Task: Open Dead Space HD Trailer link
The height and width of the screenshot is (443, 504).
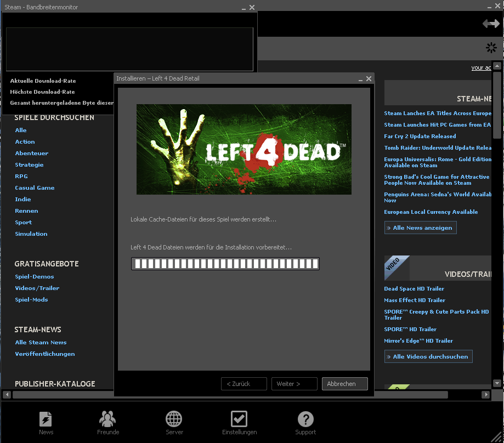Action: (x=414, y=289)
